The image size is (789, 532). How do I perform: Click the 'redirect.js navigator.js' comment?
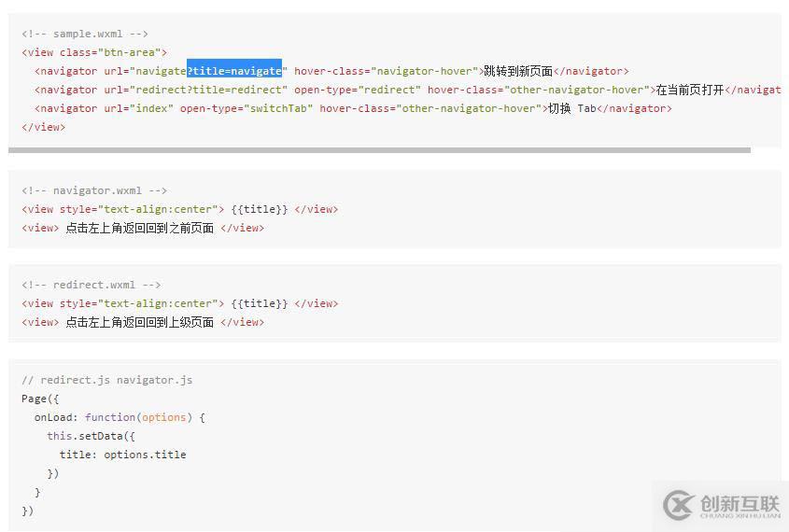pyautogui.click(x=107, y=380)
